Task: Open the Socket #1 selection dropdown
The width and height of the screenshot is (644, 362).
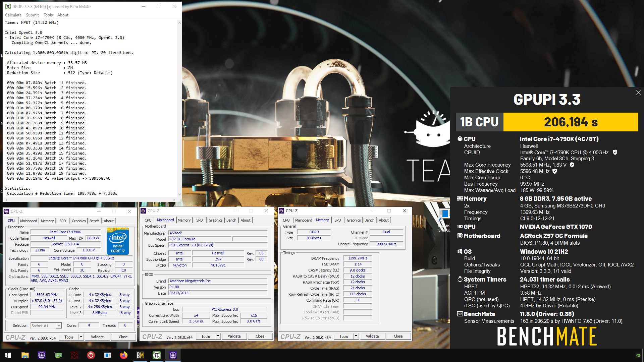Action: pyautogui.click(x=46, y=325)
